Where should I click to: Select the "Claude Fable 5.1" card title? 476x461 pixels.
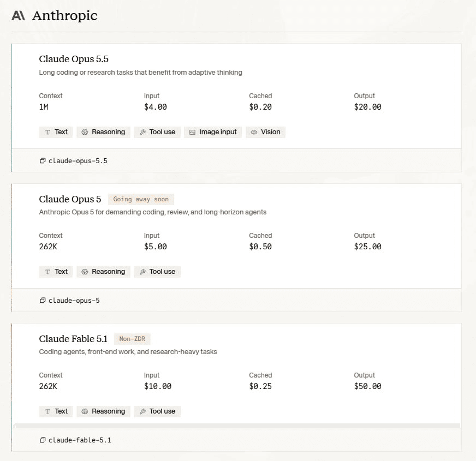[x=73, y=339]
